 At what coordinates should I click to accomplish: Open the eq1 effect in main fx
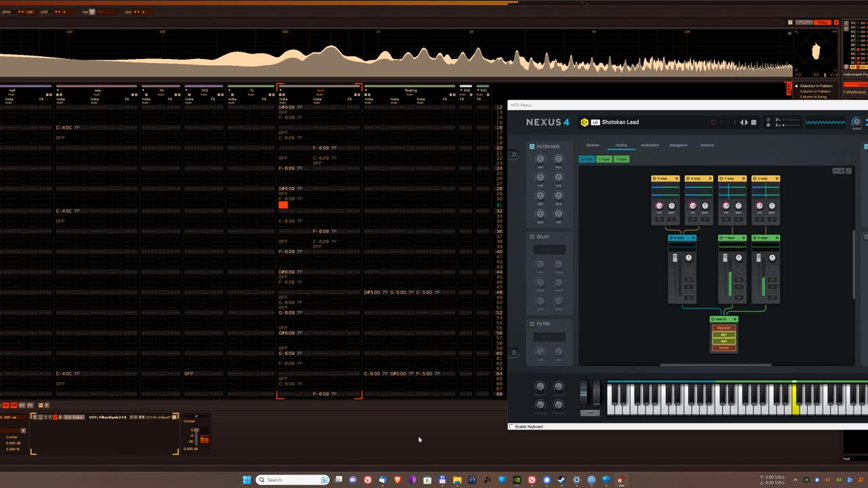click(x=724, y=335)
